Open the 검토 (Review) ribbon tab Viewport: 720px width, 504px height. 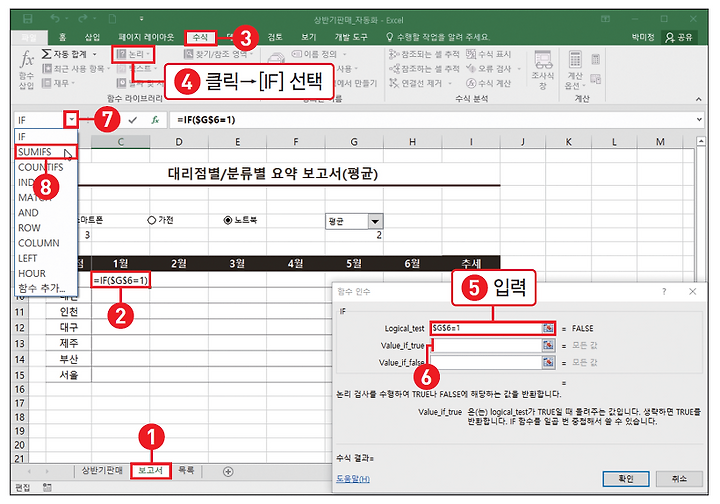click(275, 37)
